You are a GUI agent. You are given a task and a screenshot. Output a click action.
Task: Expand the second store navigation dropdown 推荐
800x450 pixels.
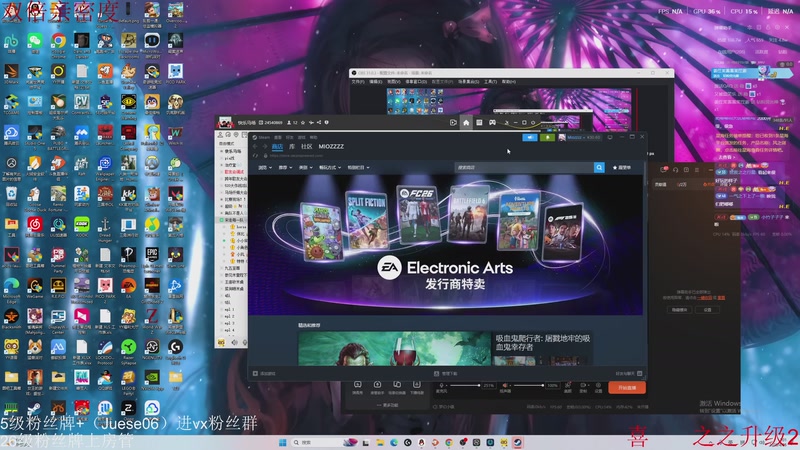coord(285,167)
